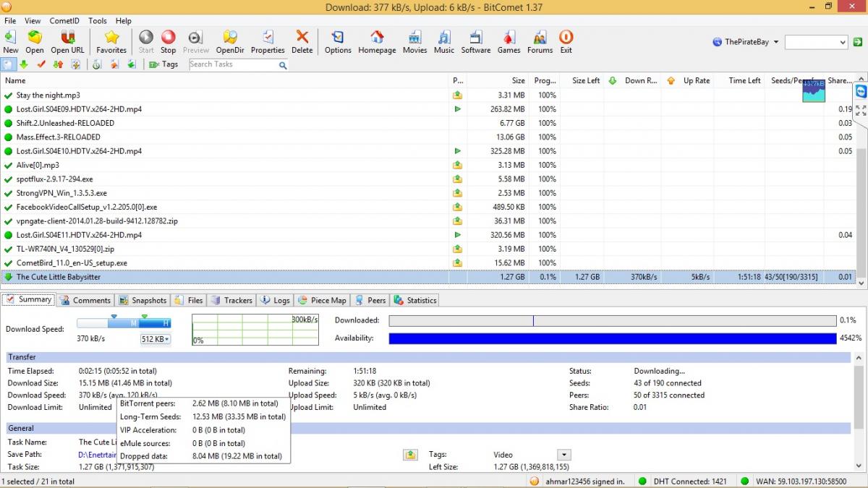868x488 pixels.
Task: Go to Homepage icon
Action: [377, 42]
